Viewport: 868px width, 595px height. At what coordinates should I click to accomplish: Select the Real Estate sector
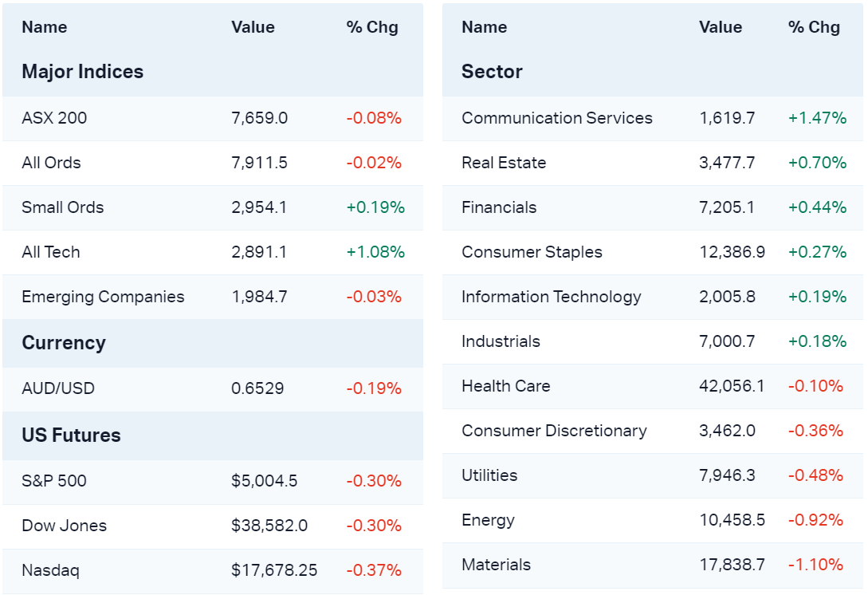pos(504,163)
